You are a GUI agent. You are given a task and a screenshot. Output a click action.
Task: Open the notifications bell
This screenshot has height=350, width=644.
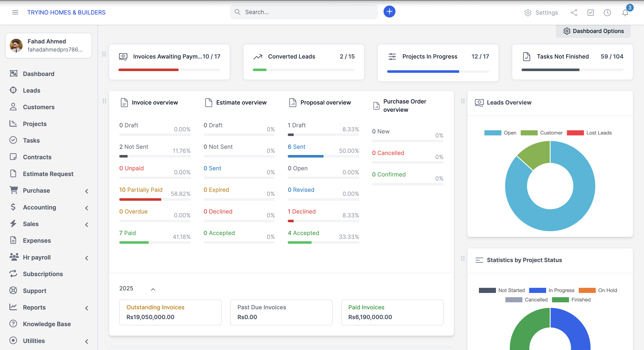point(625,13)
